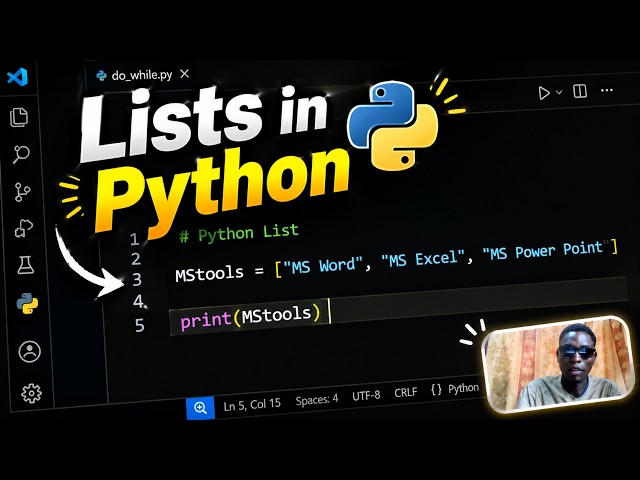
Task: Click the MStools variable on line 3
Action: [x=209, y=273]
